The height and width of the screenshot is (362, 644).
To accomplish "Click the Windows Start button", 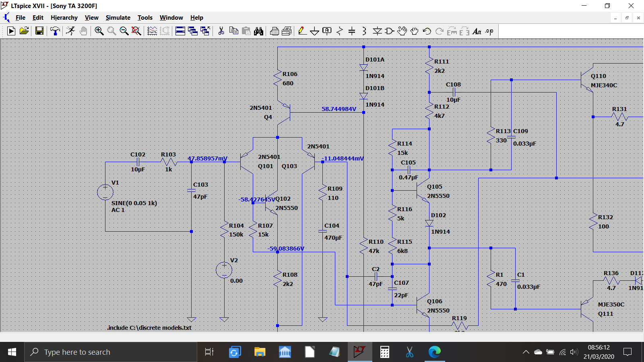I will pyautogui.click(x=12, y=352).
